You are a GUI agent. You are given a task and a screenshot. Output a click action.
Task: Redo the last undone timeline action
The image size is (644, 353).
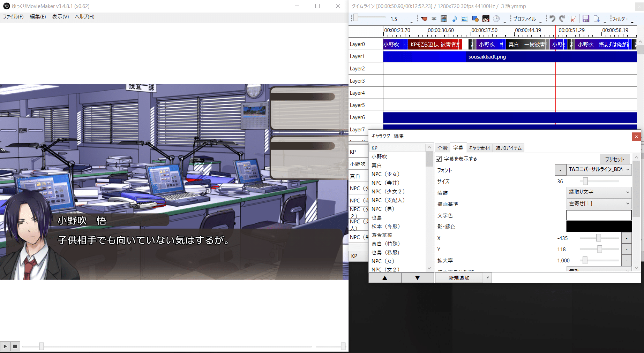click(x=562, y=19)
